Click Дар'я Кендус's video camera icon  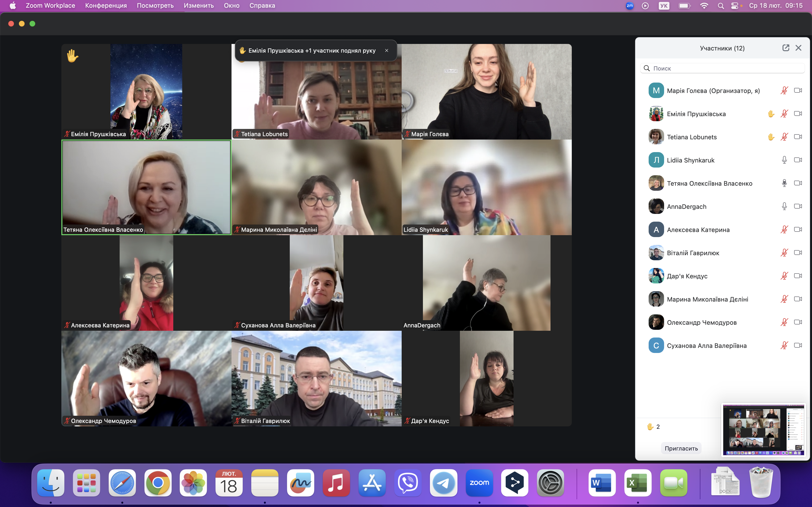click(798, 276)
